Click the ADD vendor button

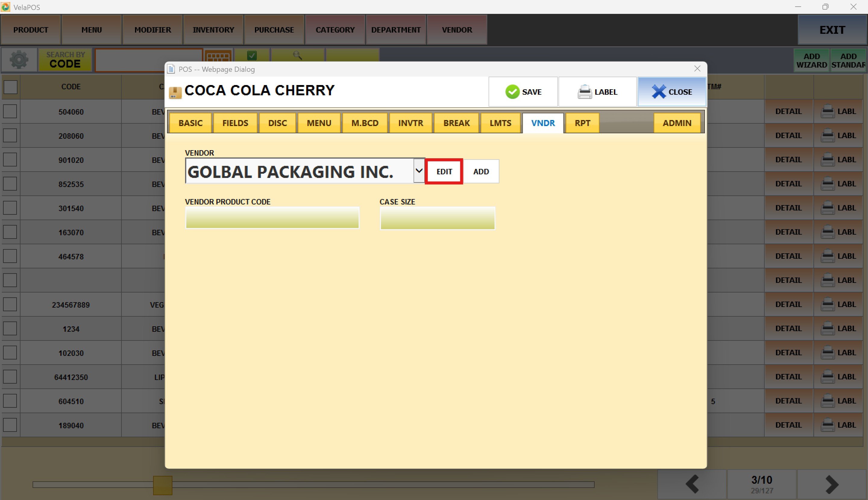[x=481, y=171]
